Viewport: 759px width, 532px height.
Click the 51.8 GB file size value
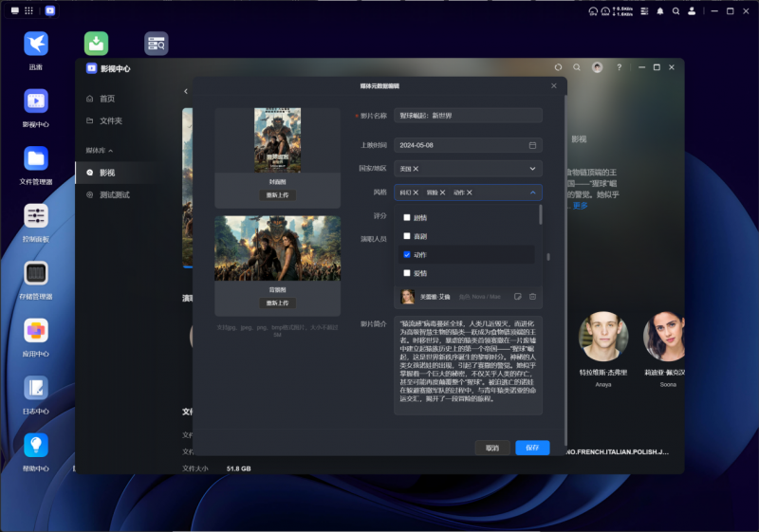(239, 468)
